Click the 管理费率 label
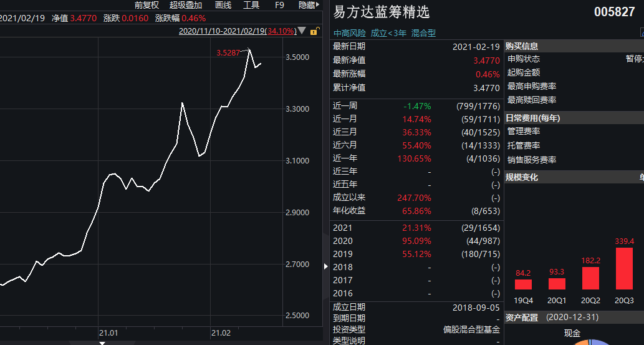The height and width of the screenshot is (345, 644). 524,132
